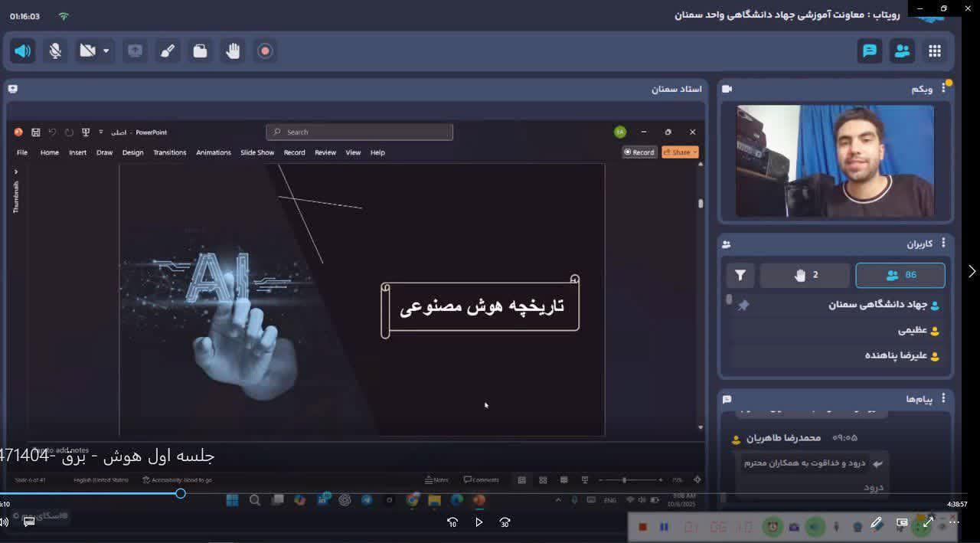Select user علیرضا پناهنده in the list
This screenshot has height=543, width=980.
896,355
